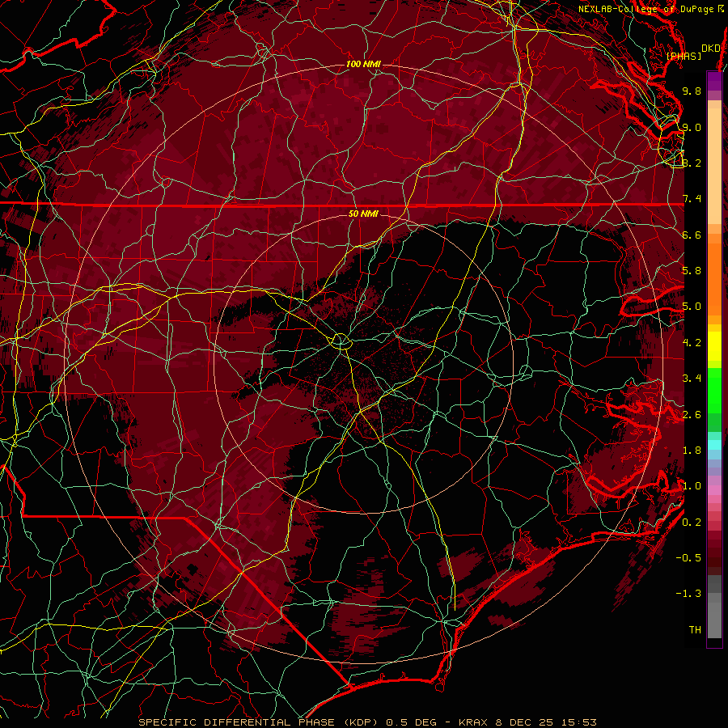Click the 4.2 value on the color scale

(692, 343)
